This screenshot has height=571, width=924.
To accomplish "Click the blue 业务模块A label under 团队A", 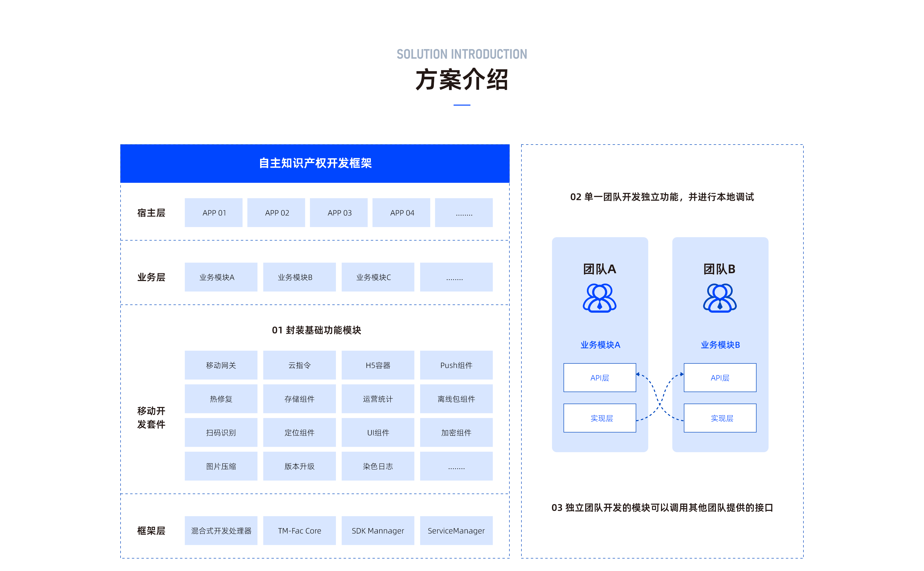I will click(x=600, y=345).
